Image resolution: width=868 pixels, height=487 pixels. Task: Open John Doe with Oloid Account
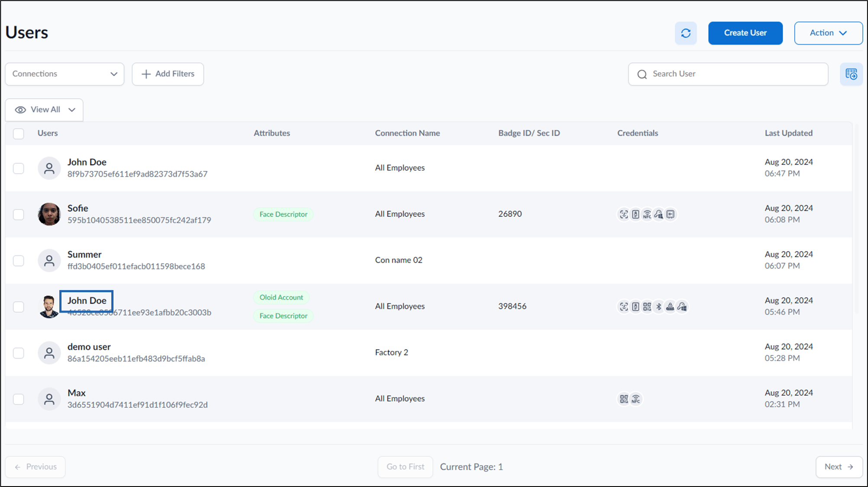pos(87,300)
